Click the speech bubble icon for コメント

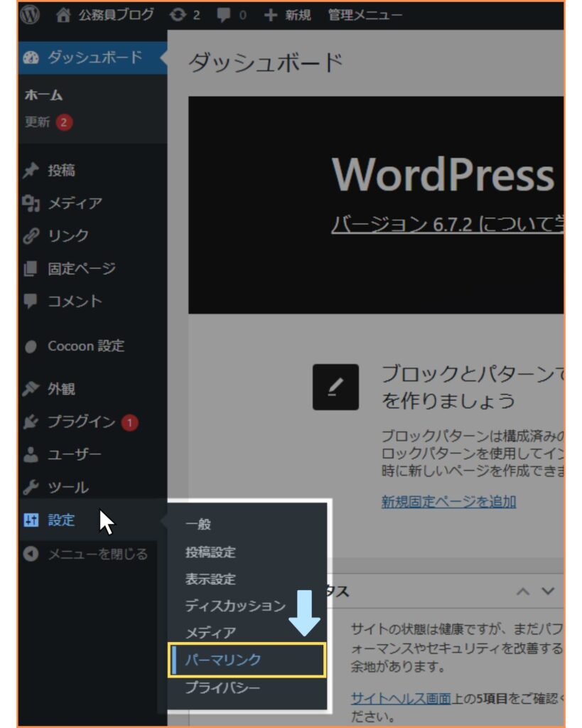click(31, 301)
